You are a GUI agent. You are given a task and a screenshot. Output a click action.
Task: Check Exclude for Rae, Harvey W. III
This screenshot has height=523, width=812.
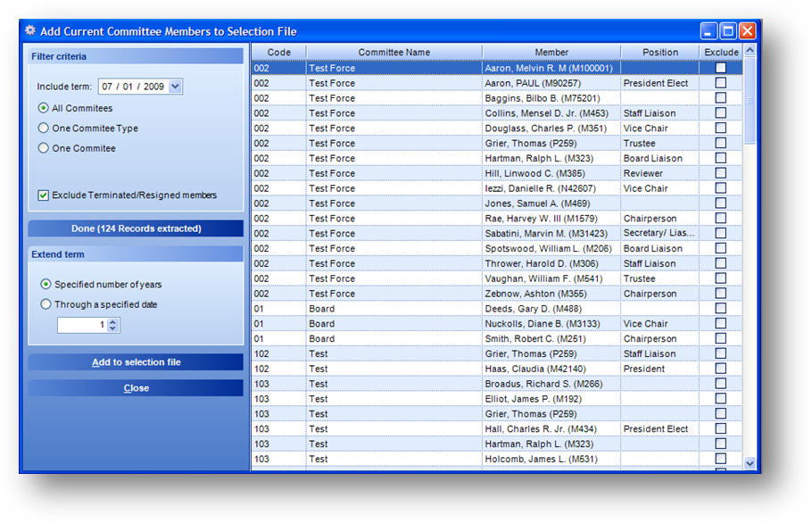point(720,218)
